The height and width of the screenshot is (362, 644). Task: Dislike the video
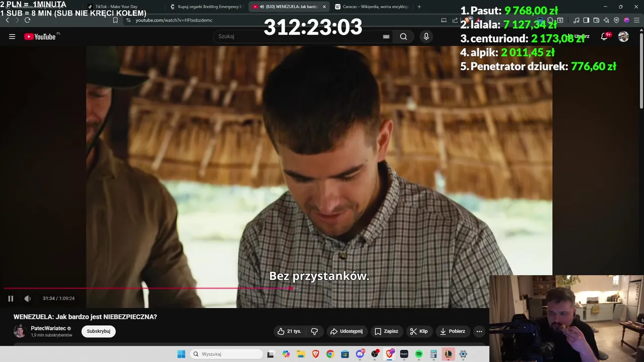coord(314,331)
